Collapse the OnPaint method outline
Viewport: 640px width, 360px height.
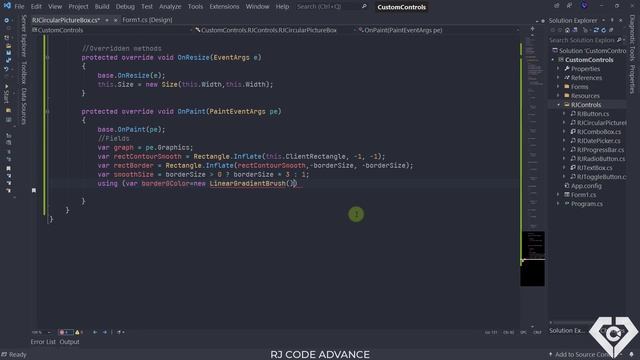pyautogui.click(x=48, y=111)
